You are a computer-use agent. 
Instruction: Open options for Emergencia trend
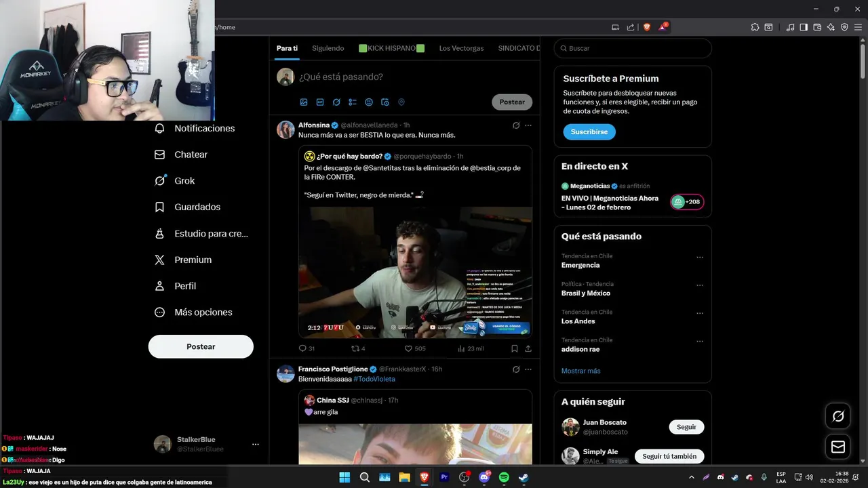pos(700,258)
